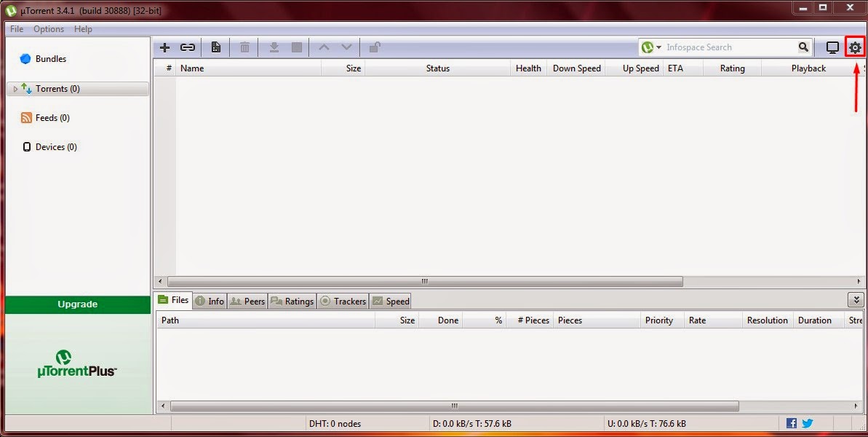Click the Remove Torrent trash icon
This screenshot has height=437, width=868.
tap(244, 47)
